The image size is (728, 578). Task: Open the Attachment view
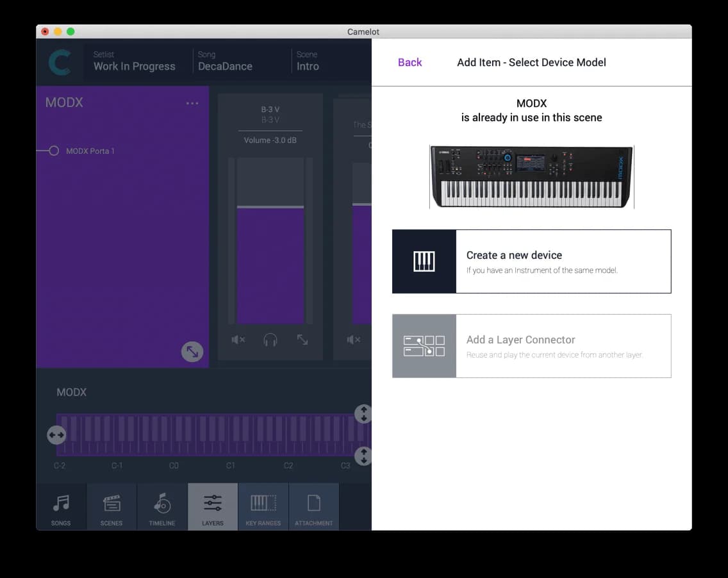(x=314, y=506)
